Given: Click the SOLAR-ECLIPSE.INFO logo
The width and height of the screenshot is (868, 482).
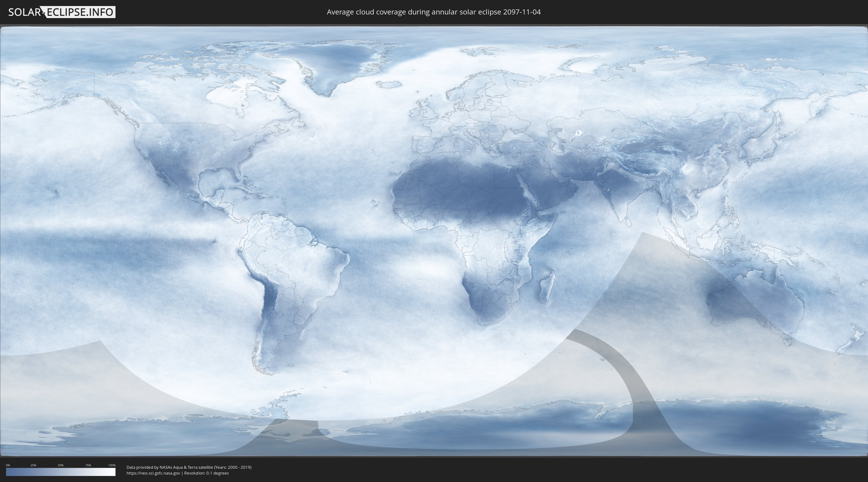Looking at the screenshot, I should (62, 12).
